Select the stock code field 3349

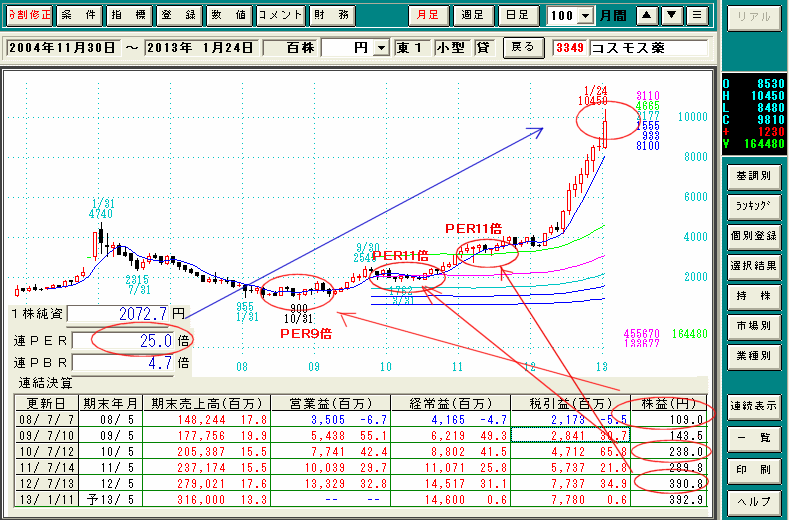click(570, 48)
